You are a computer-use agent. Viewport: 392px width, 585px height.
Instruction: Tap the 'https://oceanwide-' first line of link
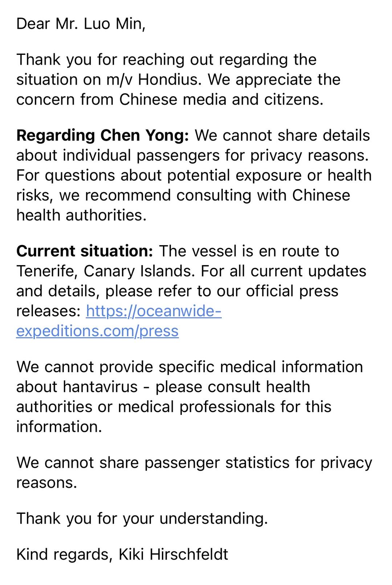coord(154,311)
